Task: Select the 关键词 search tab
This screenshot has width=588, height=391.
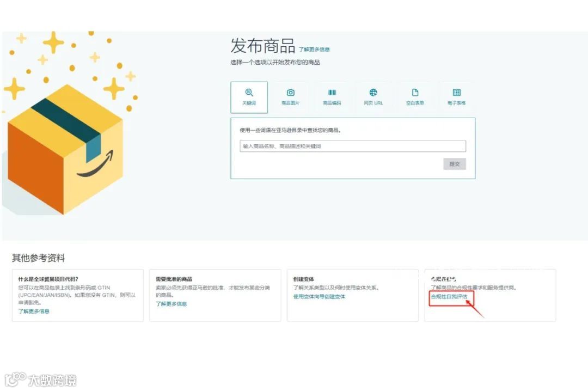Action: pyautogui.click(x=249, y=97)
